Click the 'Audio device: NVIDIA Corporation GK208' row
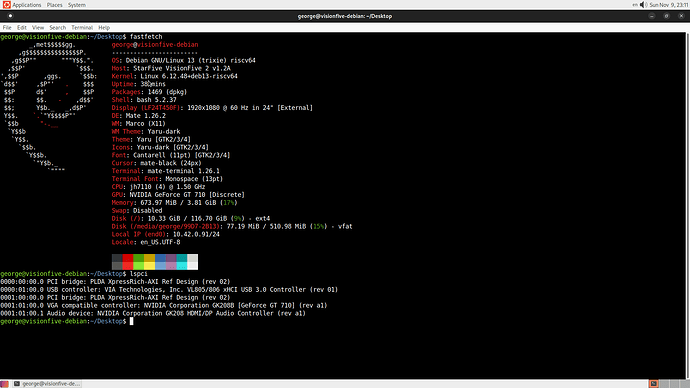This screenshot has height=388, width=690. pyautogui.click(x=153, y=313)
